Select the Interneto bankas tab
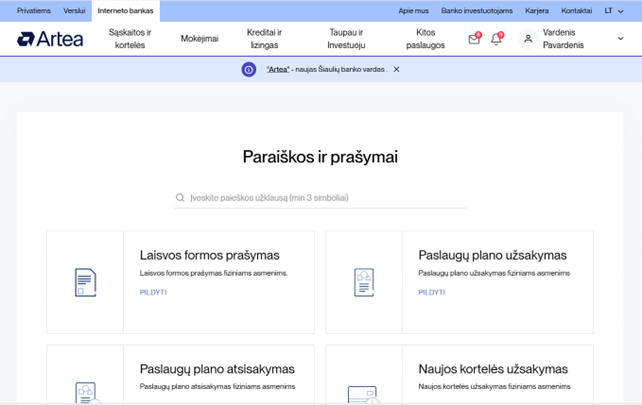 click(126, 11)
